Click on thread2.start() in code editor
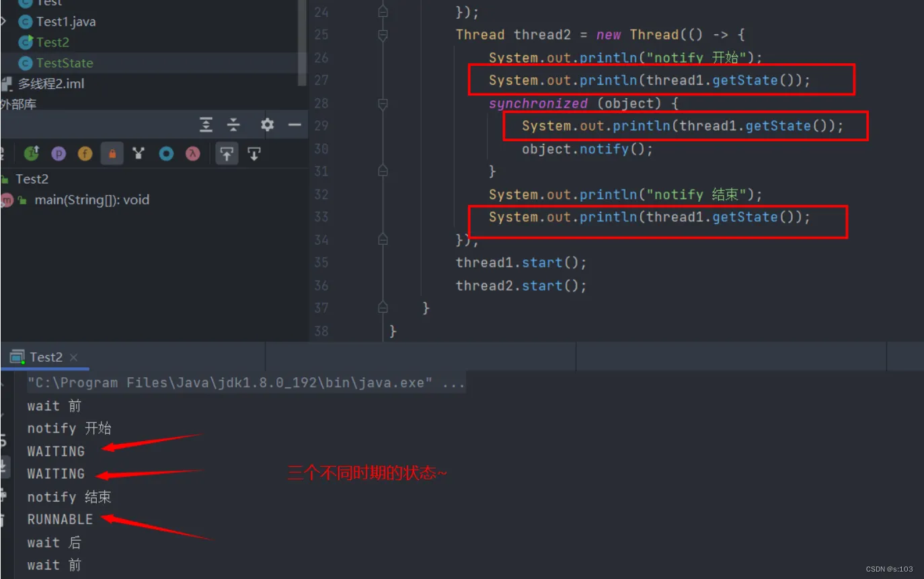Image resolution: width=924 pixels, height=579 pixels. 521,285
